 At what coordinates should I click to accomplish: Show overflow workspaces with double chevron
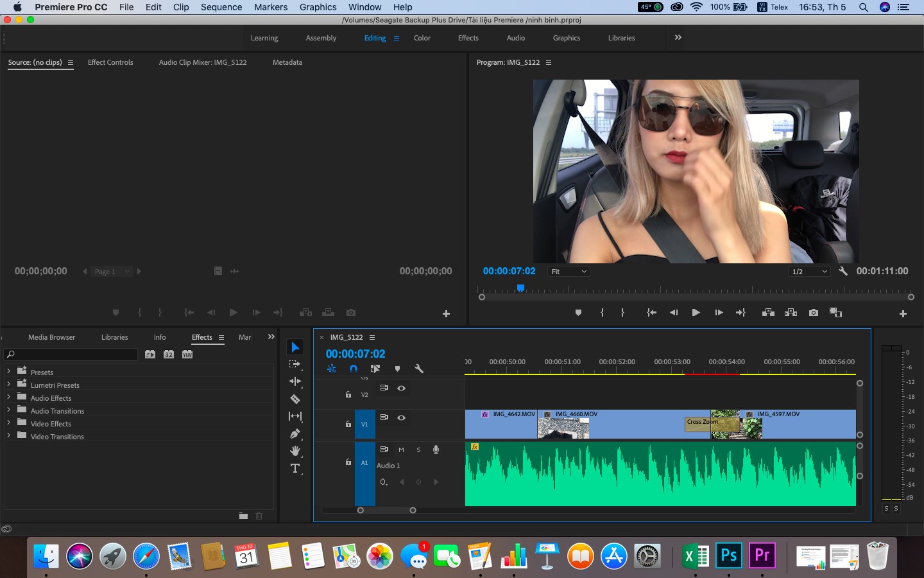coord(678,37)
